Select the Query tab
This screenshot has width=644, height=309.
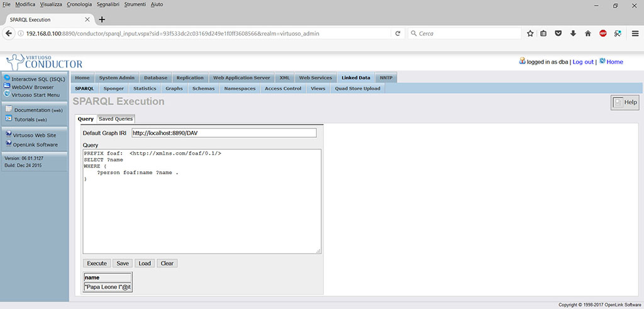[86, 119]
